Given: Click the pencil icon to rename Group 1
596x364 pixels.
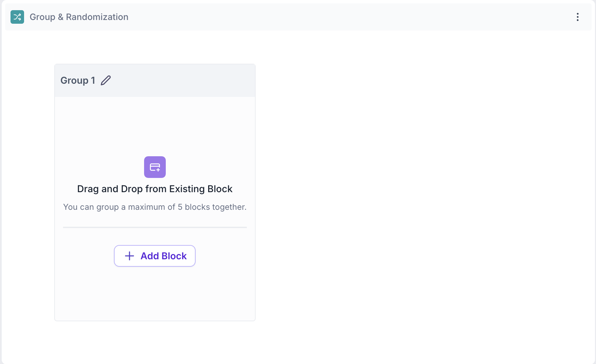Looking at the screenshot, I should point(106,80).
